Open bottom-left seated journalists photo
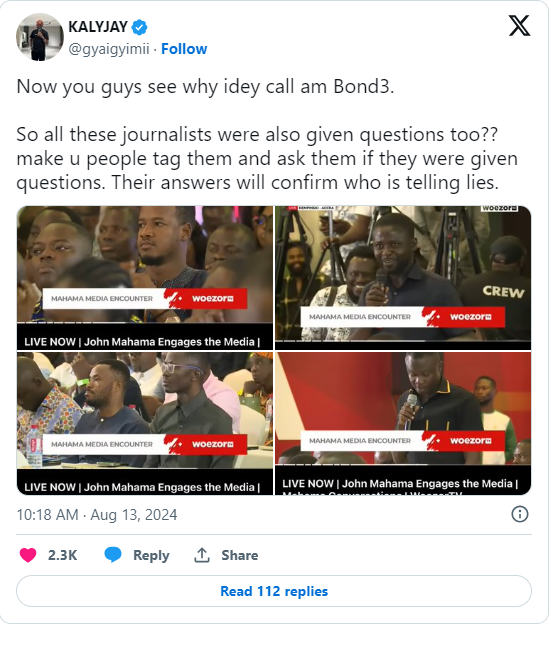This screenshot has width=551, height=663. [145, 423]
